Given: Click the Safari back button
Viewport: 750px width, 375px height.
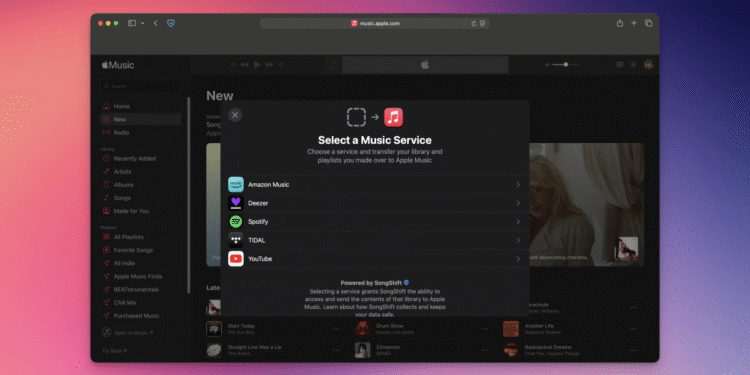Looking at the screenshot, I should (x=155, y=23).
